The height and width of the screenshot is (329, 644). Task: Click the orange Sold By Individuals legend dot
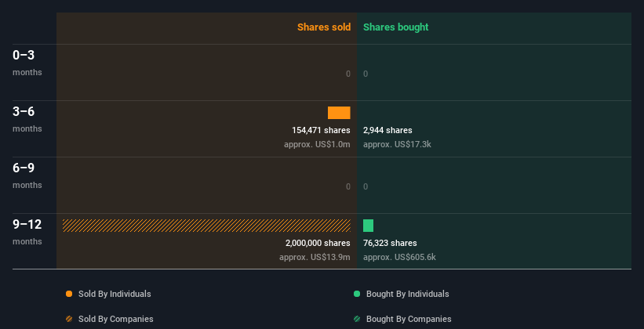tap(69, 294)
